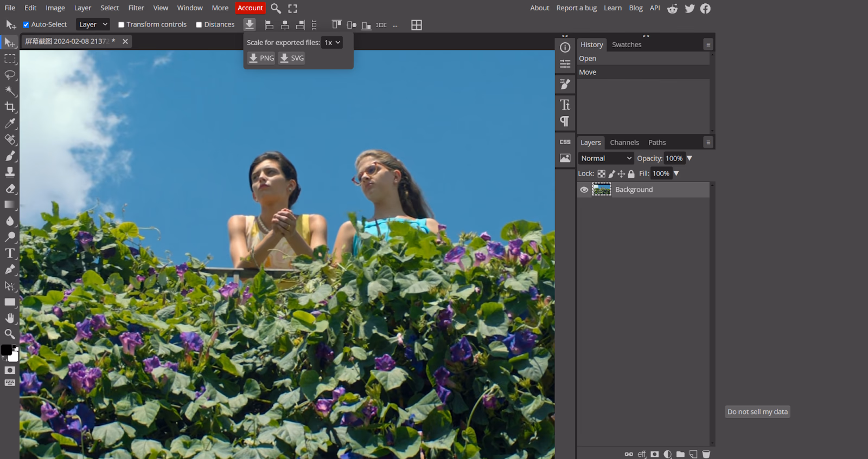Image resolution: width=868 pixels, height=459 pixels.
Task: Align layers to left edges
Action: click(x=269, y=25)
